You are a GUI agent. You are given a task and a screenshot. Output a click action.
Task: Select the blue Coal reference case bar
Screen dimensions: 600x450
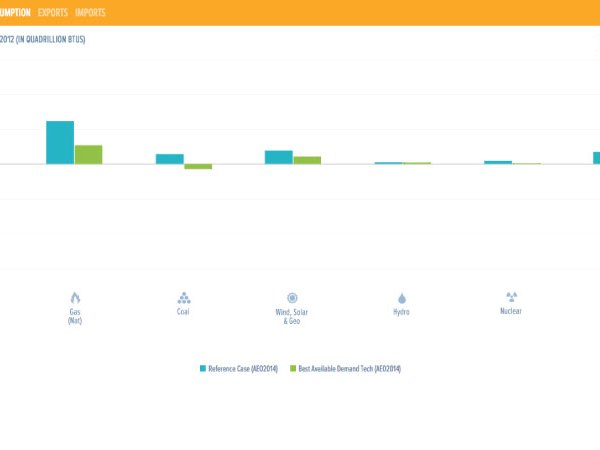pyautogui.click(x=170, y=159)
